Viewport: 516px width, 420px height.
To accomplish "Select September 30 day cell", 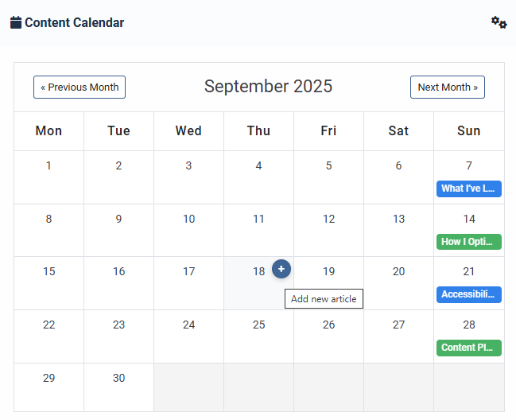I will [x=118, y=387].
